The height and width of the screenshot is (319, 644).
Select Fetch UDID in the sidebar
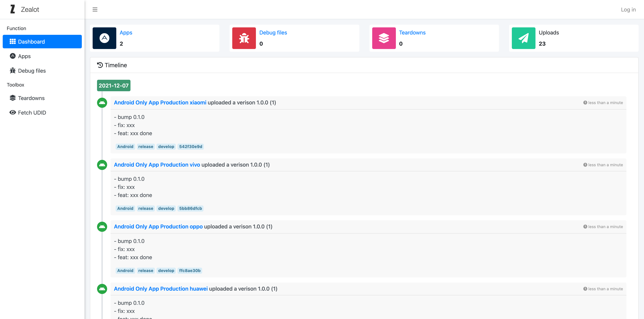42,113
